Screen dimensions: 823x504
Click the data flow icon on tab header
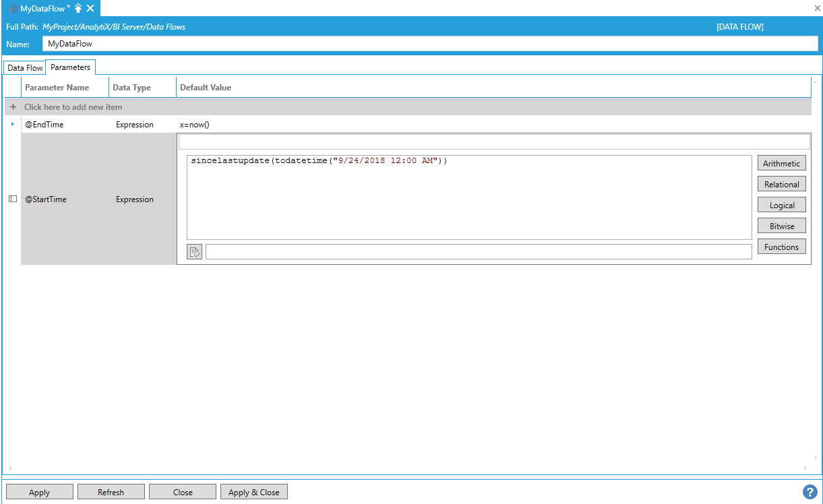click(x=12, y=8)
